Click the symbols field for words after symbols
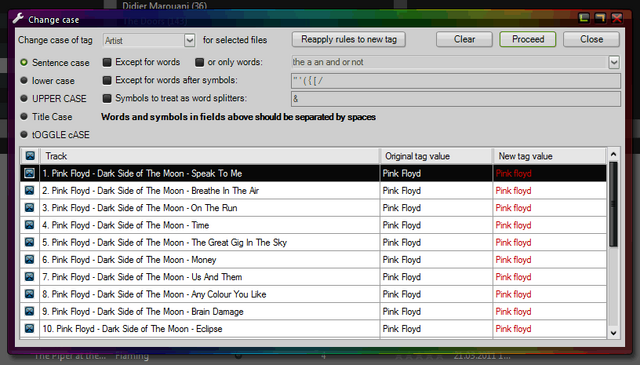Image resolution: width=640 pixels, height=365 pixels. 456,81
